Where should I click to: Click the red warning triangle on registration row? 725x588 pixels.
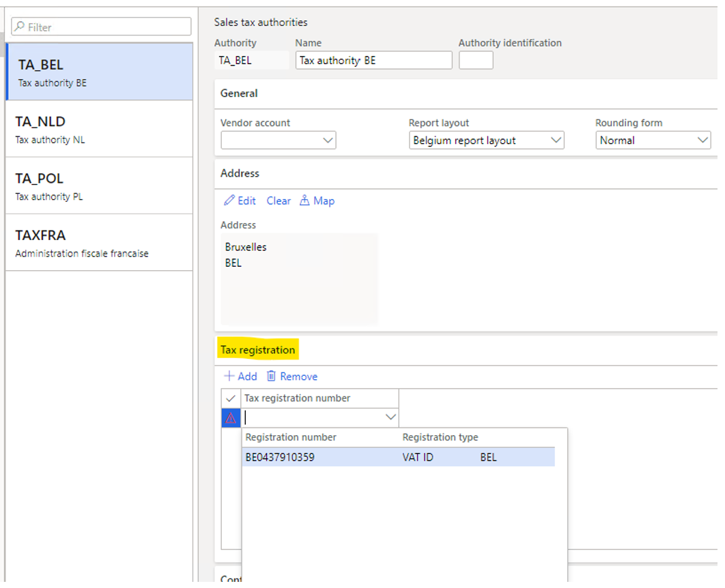[230, 417]
